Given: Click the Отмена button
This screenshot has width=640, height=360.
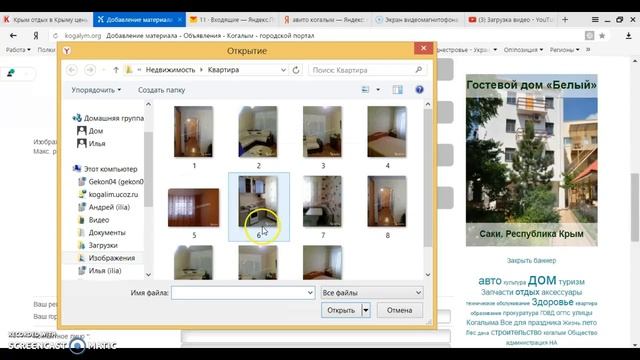Looking at the screenshot, I should pyautogui.click(x=400, y=310).
